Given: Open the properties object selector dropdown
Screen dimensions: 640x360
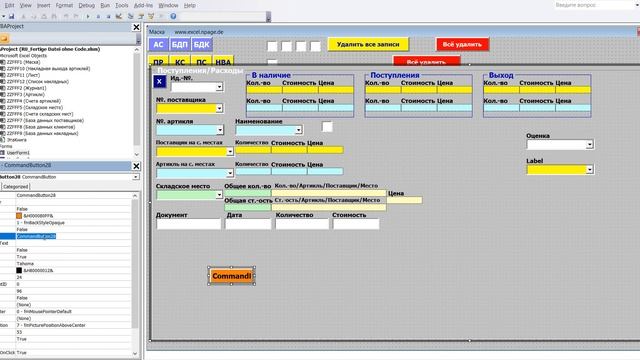Looking at the screenshot, I should click(x=136, y=177).
